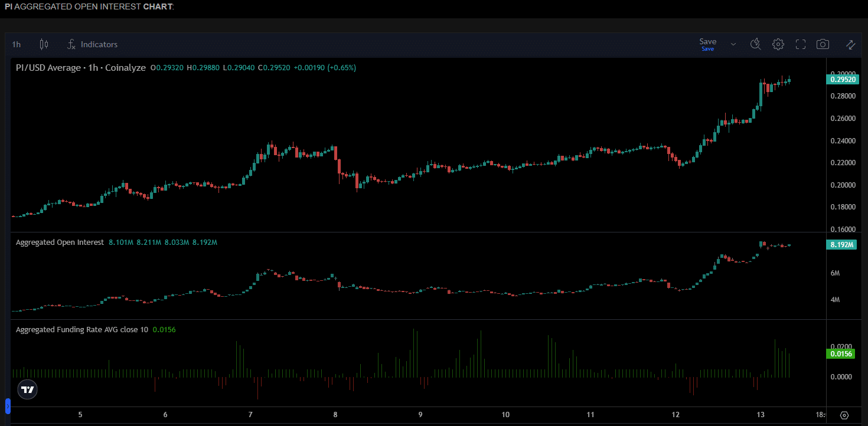Viewport: 868px width, 426px height.
Task: Select the Aggregated Open Interest legend label
Action: pos(60,243)
